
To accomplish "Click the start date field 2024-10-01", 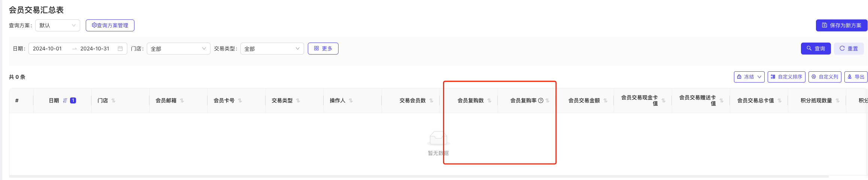I will tap(48, 49).
